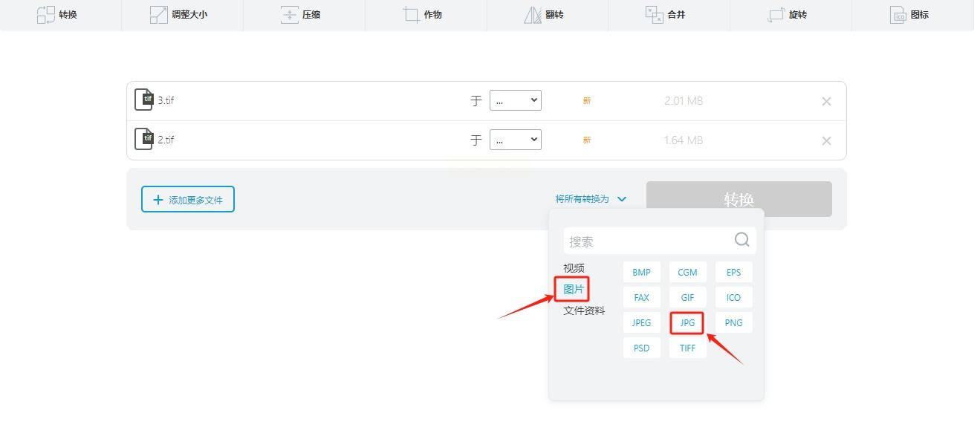Choose BMP format

pos(641,272)
